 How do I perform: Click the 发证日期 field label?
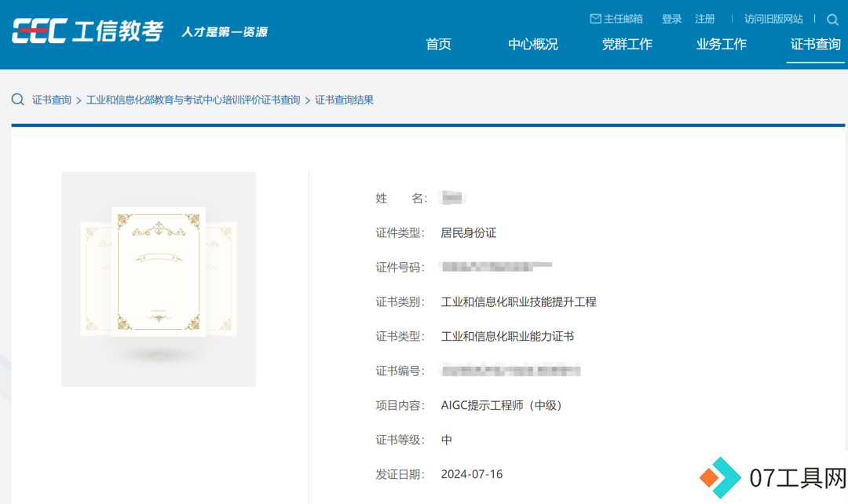(400, 475)
